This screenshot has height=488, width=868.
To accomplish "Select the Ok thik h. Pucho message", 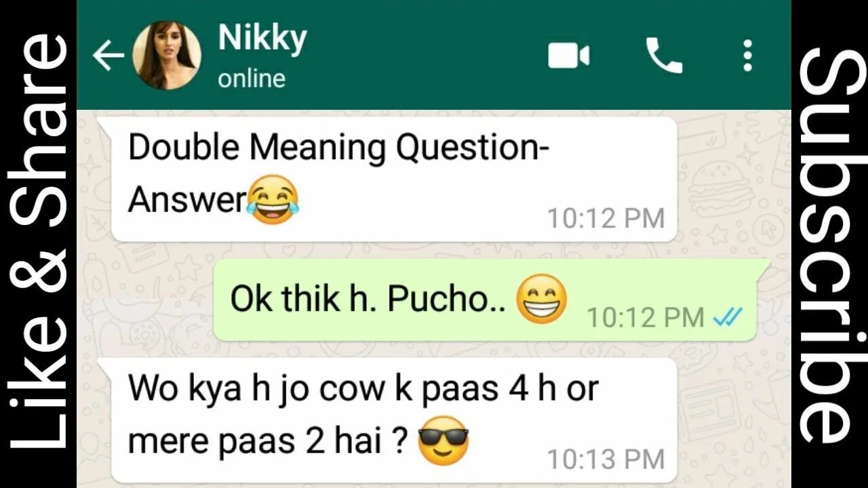I will 486,300.
